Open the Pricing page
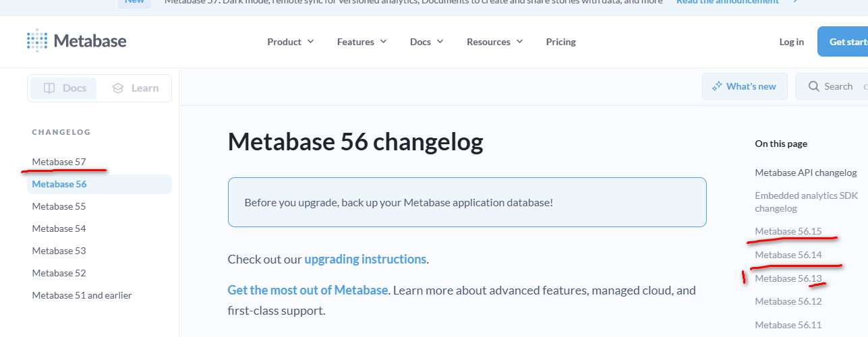This screenshot has width=868, height=337. pos(561,42)
